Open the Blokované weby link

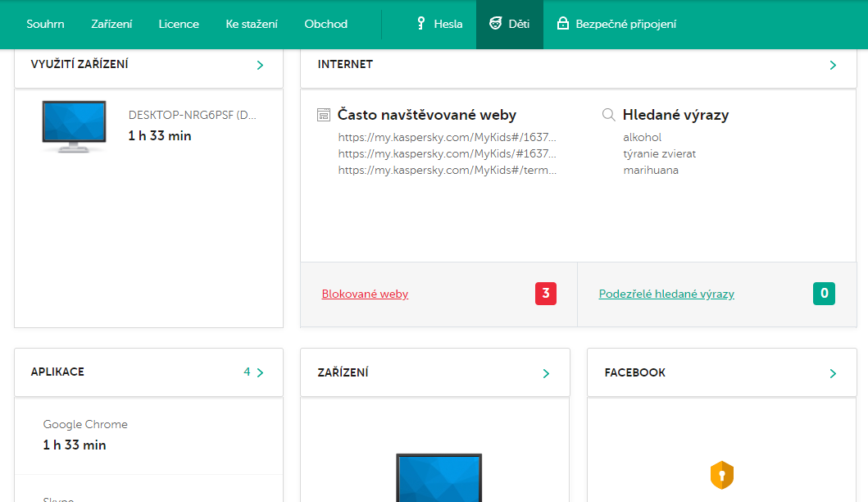[365, 294]
